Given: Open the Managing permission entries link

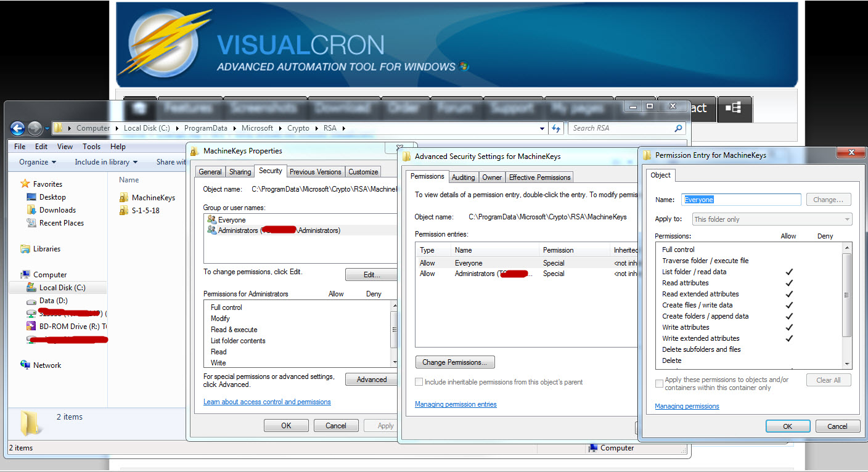Looking at the screenshot, I should (x=456, y=404).
